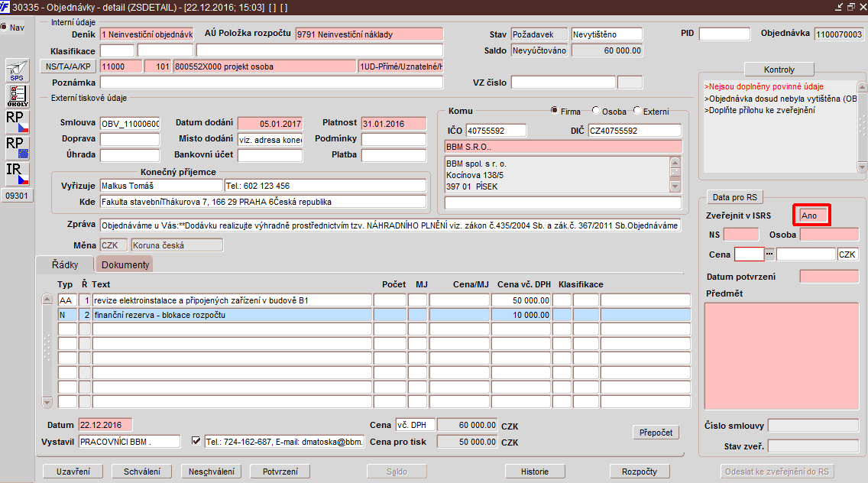868x483 pixels.
Task: Click the Schválení button
Action: (142, 472)
